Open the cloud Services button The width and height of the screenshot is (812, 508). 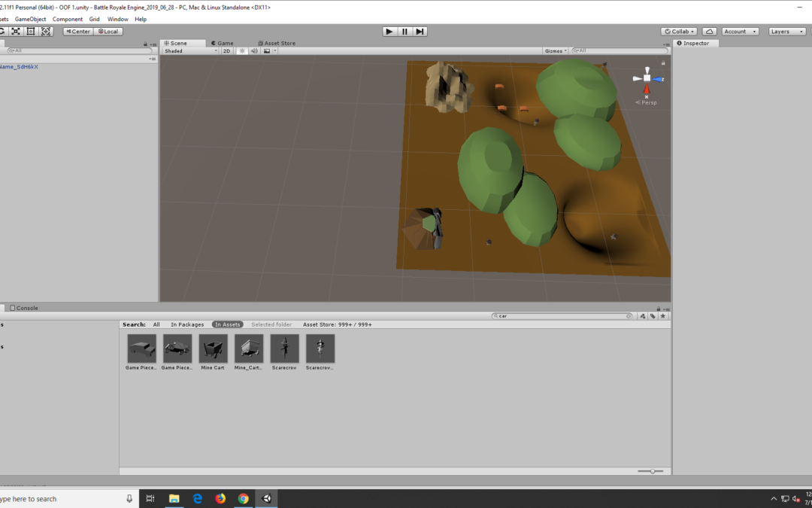(x=710, y=32)
